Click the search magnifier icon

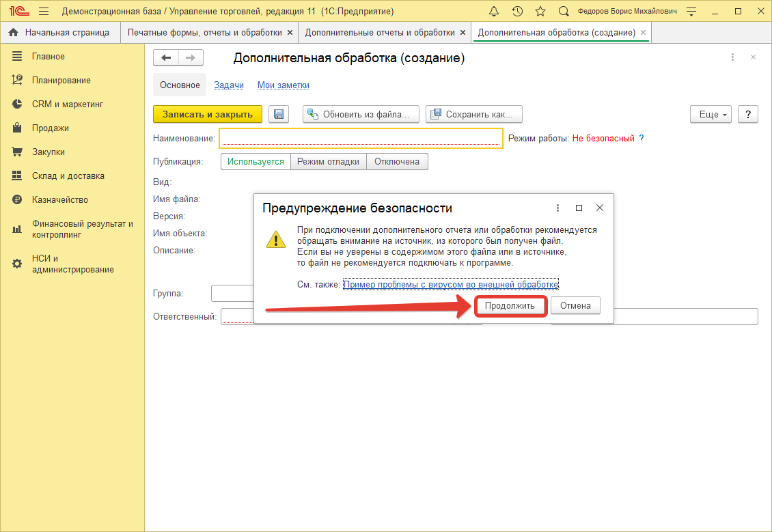(x=564, y=12)
